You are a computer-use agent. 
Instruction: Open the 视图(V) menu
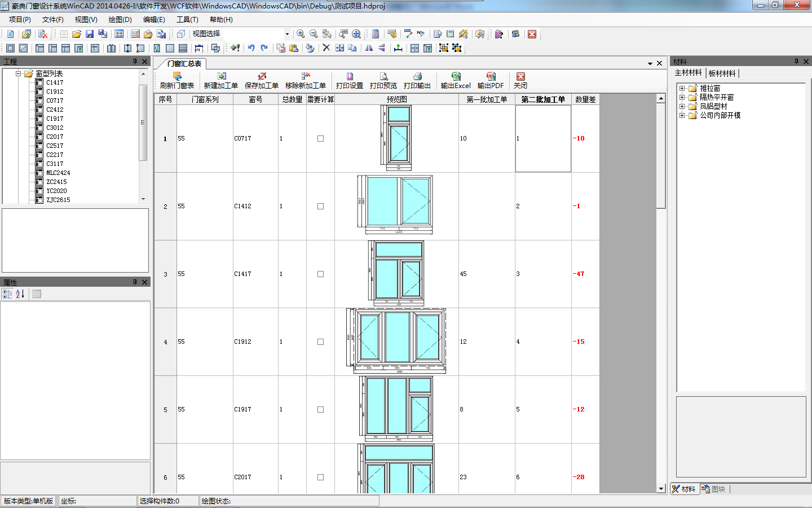pyautogui.click(x=86, y=19)
